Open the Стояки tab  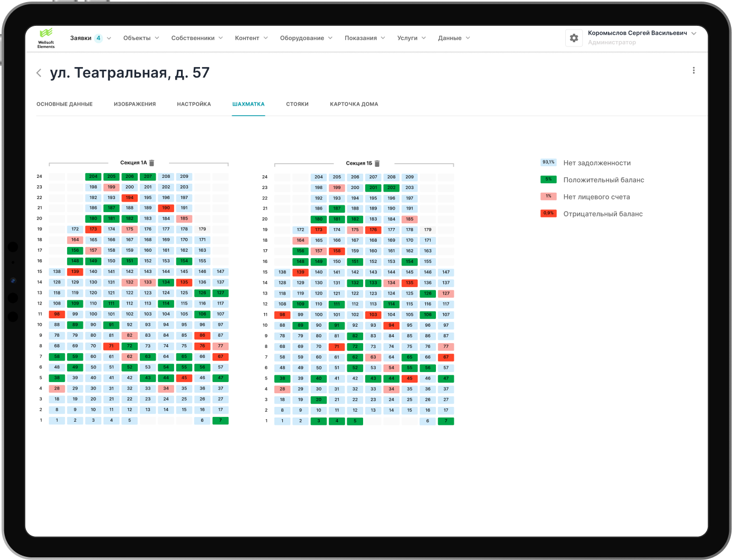297,105
